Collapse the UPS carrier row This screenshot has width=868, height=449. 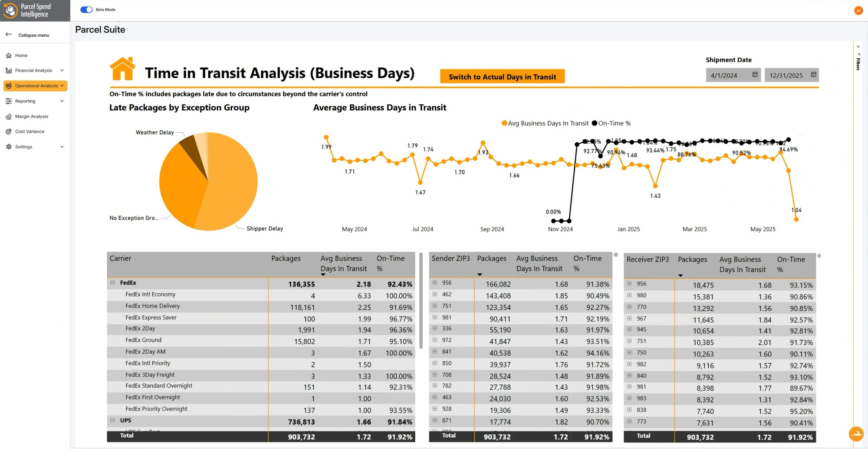point(112,420)
